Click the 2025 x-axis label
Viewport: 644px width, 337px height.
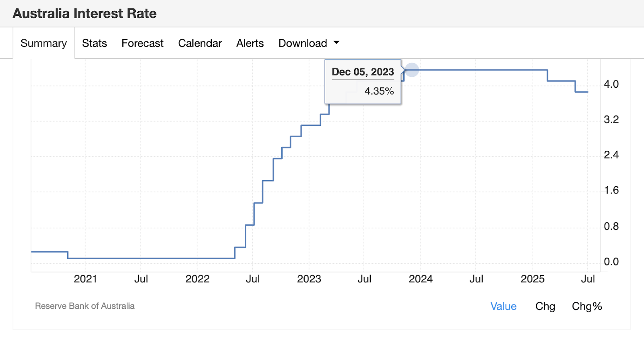[x=533, y=279]
